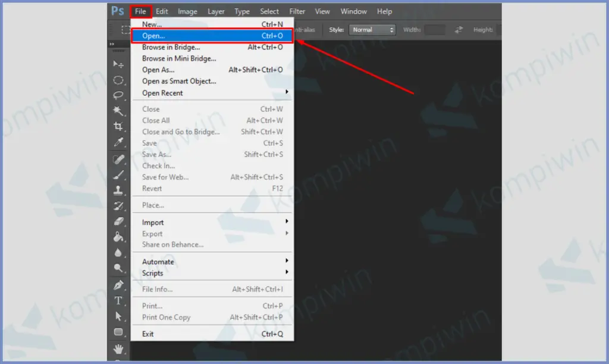Select the Paint Bucket tool

click(x=118, y=237)
